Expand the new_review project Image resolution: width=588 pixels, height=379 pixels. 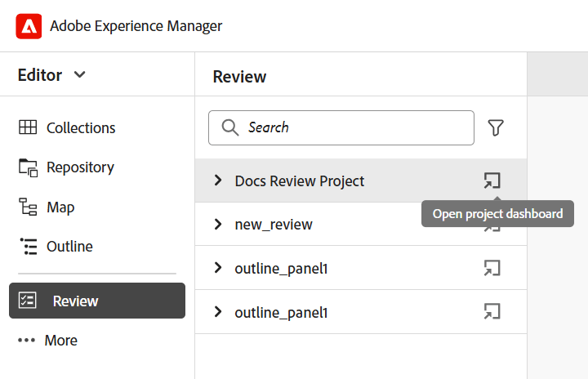218,224
